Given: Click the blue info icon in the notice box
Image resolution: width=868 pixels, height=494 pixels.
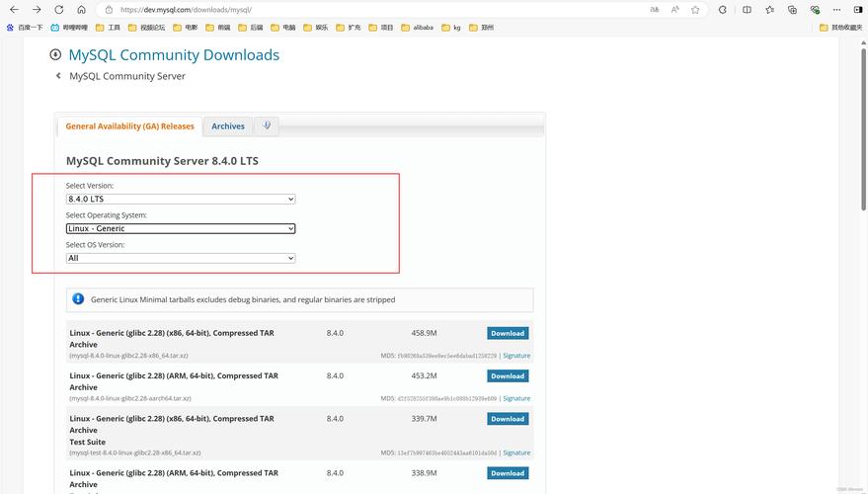Looking at the screenshot, I should tap(78, 299).
